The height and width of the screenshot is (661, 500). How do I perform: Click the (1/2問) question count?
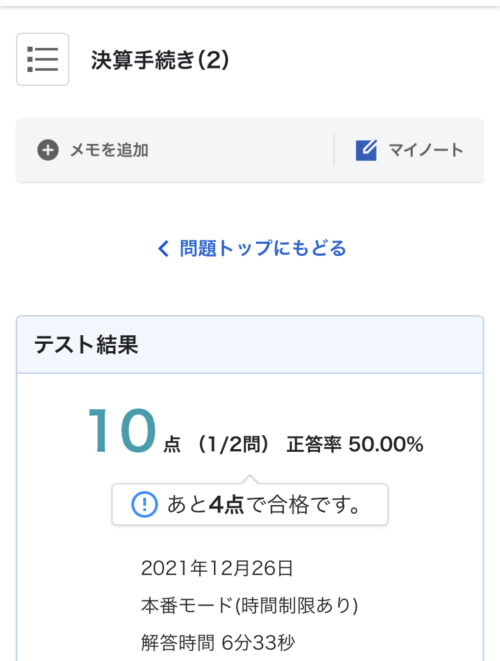pos(234,444)
